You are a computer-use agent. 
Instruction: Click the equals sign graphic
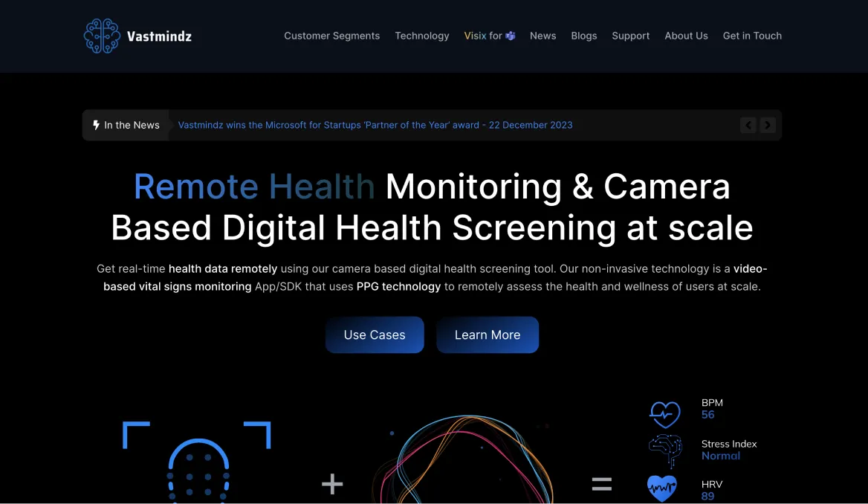[x=602, y=484]
